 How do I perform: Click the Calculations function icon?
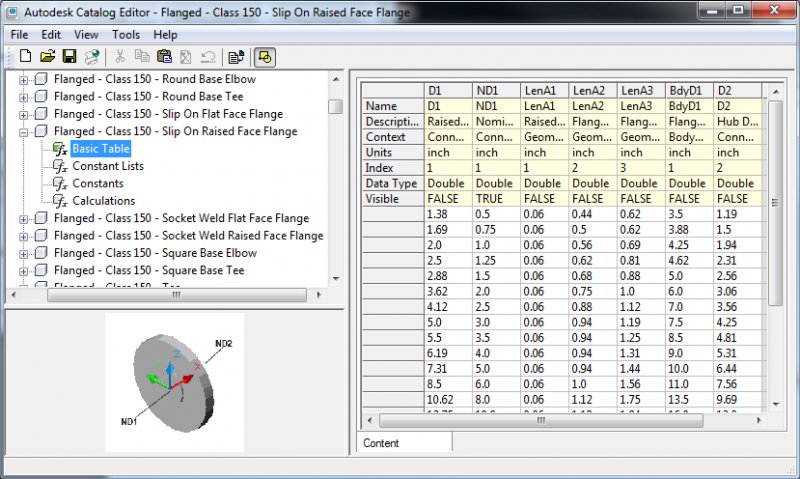(x=60, y=201)
